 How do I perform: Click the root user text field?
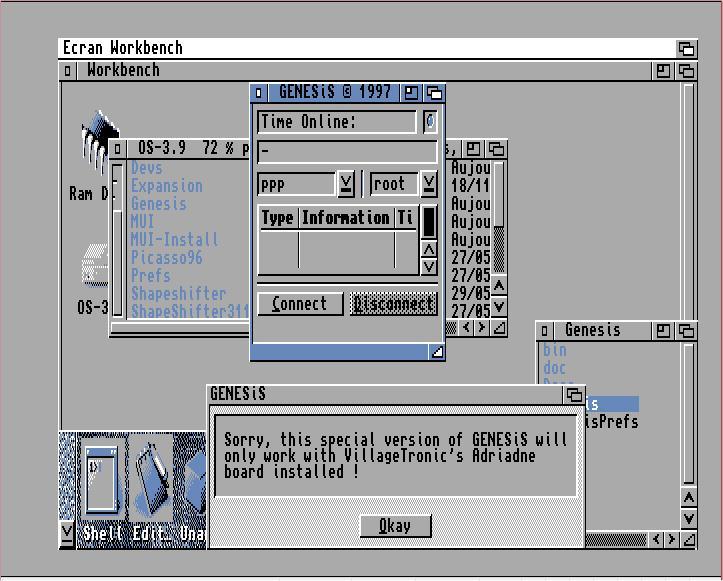394,184
